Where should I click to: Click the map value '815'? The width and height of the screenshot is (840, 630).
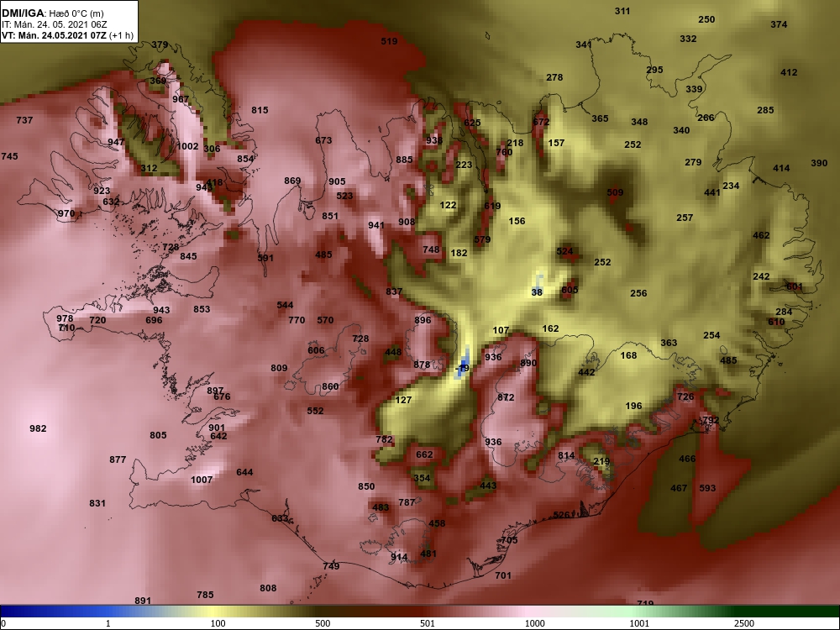click(x=260, y=110)
